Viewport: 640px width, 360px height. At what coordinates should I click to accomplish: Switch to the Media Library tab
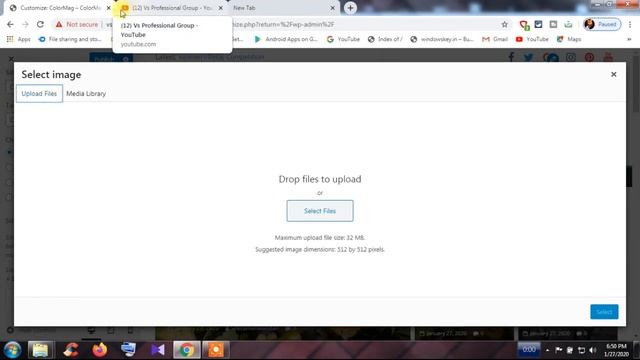(x=86, y=94)
